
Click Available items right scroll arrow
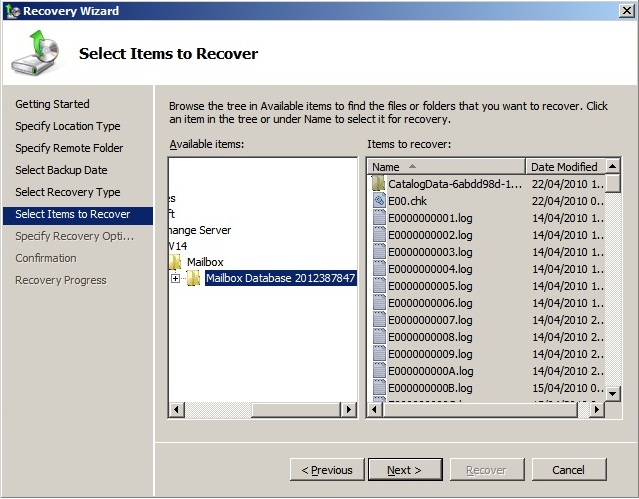point(348,409)
